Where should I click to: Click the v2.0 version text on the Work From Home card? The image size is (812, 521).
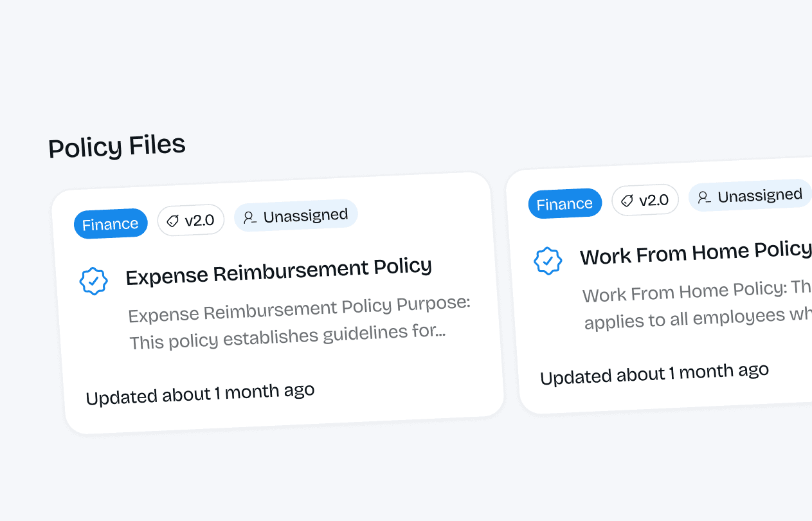tap(654, 200)
